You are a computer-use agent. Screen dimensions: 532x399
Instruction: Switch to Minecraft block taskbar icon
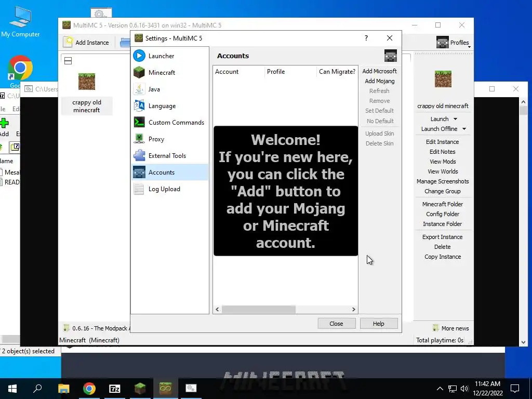(x=140, y=389)
